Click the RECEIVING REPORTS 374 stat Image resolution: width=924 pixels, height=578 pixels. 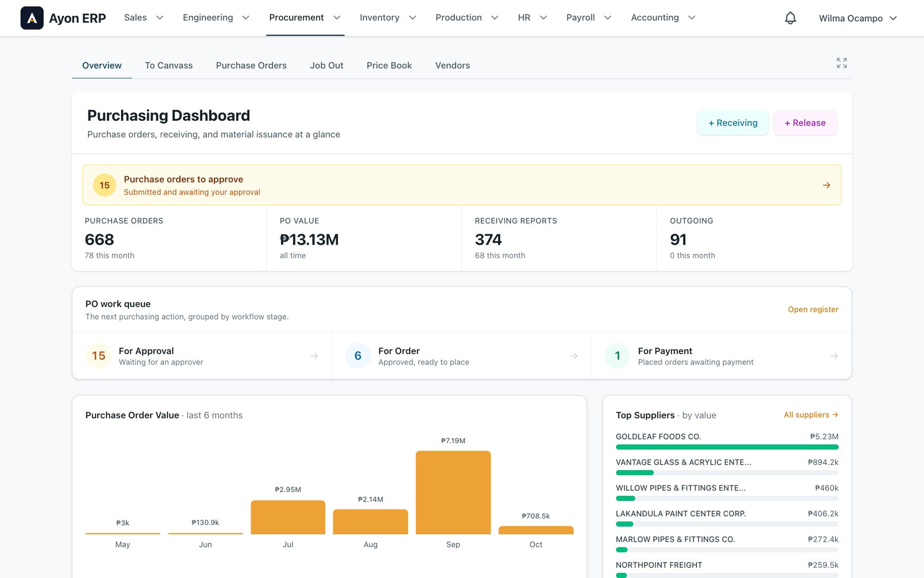pyautogui.click(x=559, y=238)
